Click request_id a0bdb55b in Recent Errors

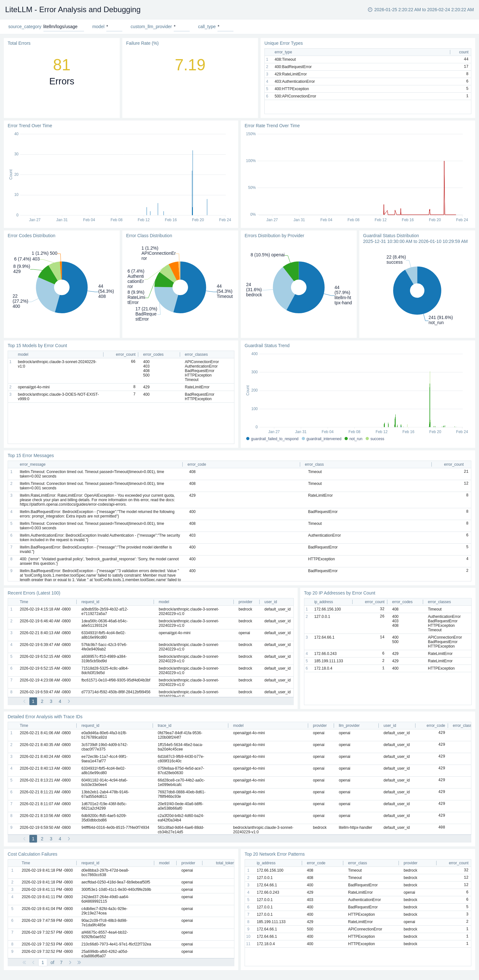coord(104,611)
